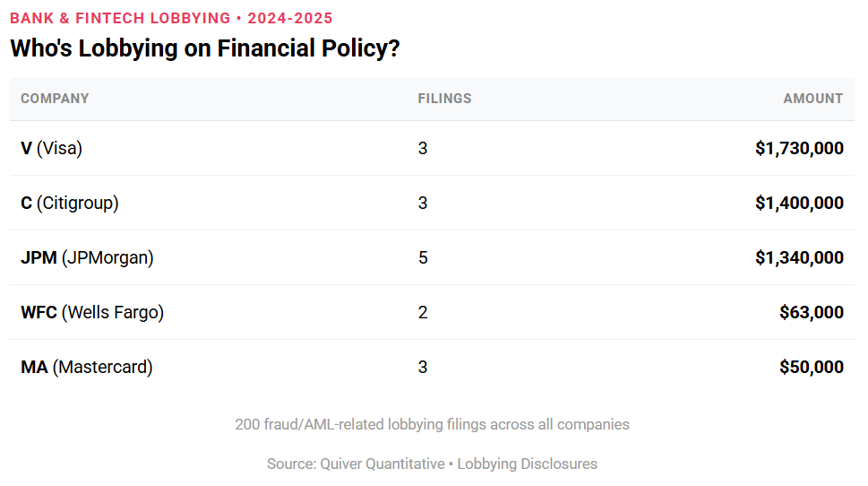Viewport: 868px width, 486px height.
Task: Click JPMorgan's filings count of 5
Action: (423, 257)
